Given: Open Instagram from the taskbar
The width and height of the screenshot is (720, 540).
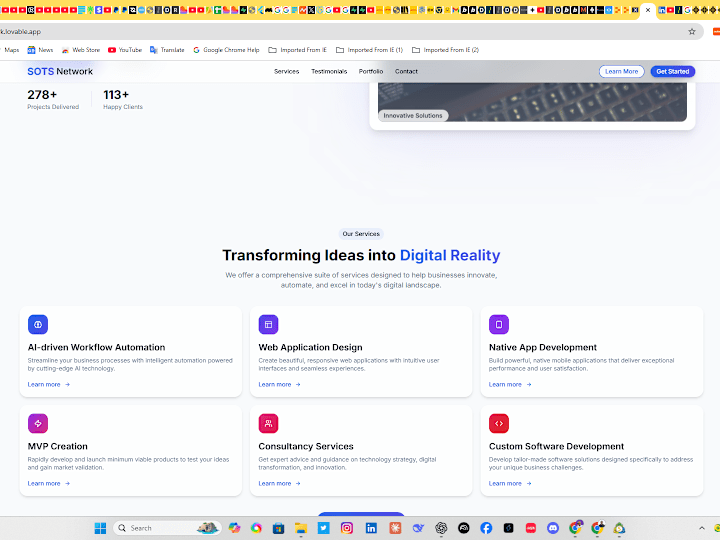Looking at the screenshot, I should tap(347, 528).
